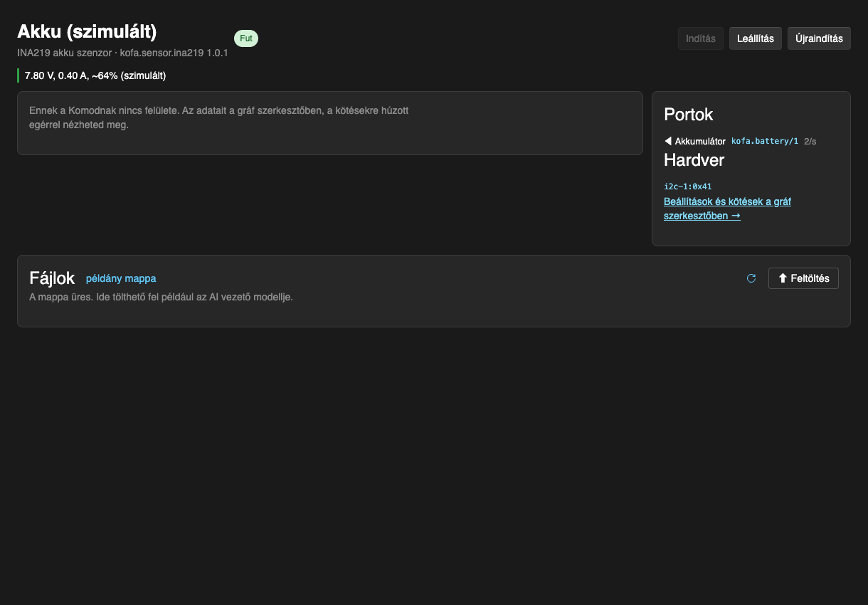Click the Újraindítás button
This screenshot has height=605, width=868.
pyautogui.click(x=819, y=38)
